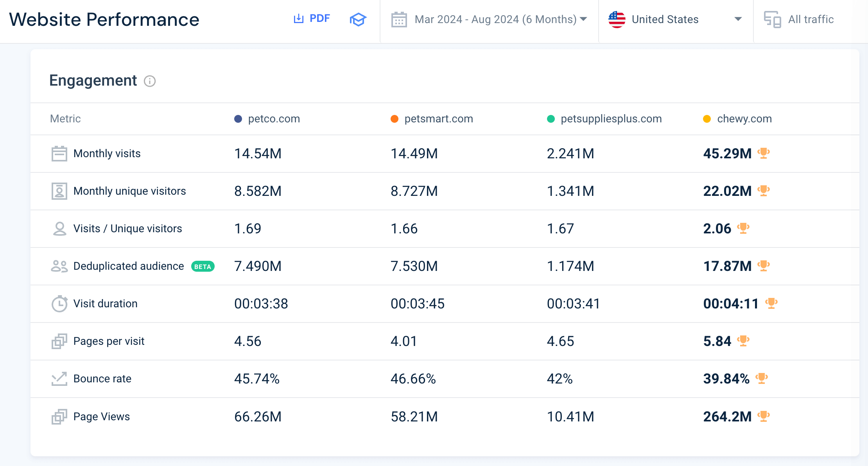Click the Engagement info icon
The image size is (868, 466).
[150, 81]
